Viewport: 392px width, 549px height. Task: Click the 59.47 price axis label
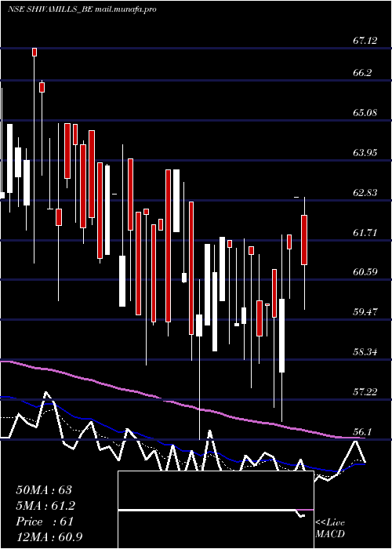tap(365, 311)
